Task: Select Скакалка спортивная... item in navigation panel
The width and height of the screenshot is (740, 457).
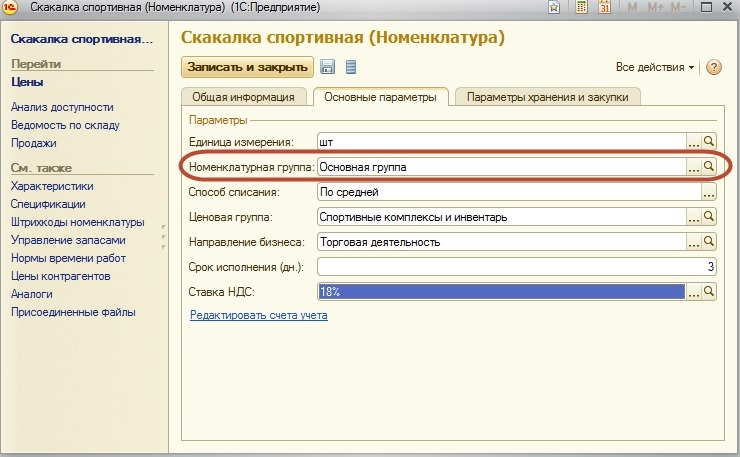Action: pos(82,39)
